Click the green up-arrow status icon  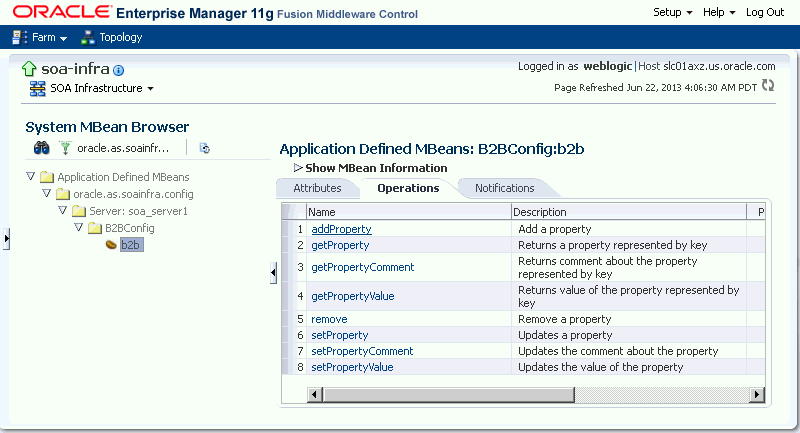[x=29, y=69]
